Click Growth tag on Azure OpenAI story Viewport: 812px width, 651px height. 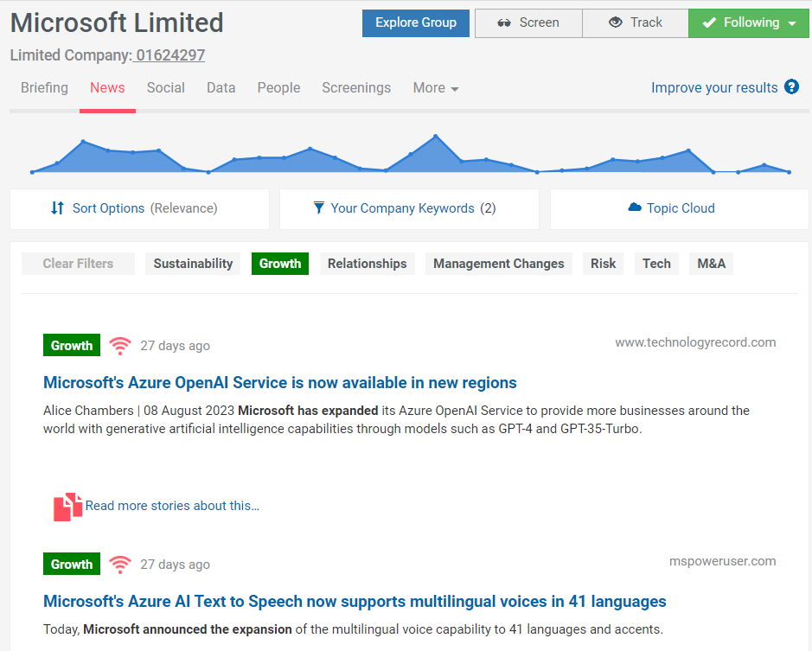[72, 345]
